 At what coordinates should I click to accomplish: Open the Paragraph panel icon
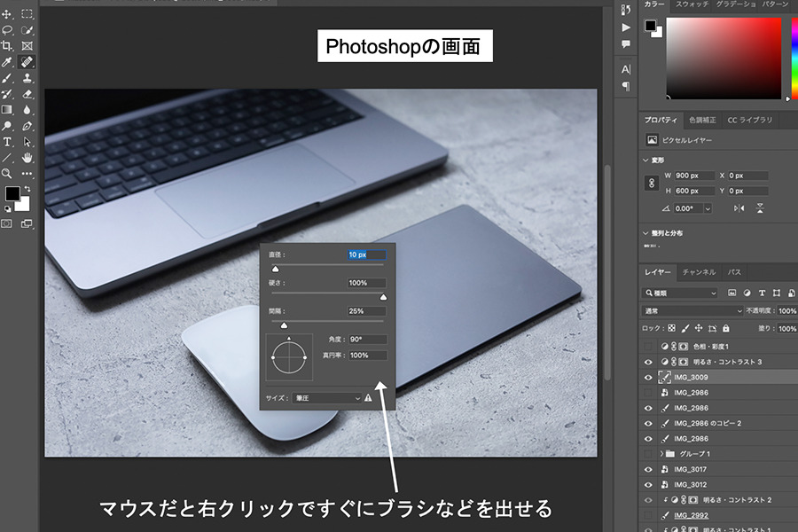(x=626, y=86)
